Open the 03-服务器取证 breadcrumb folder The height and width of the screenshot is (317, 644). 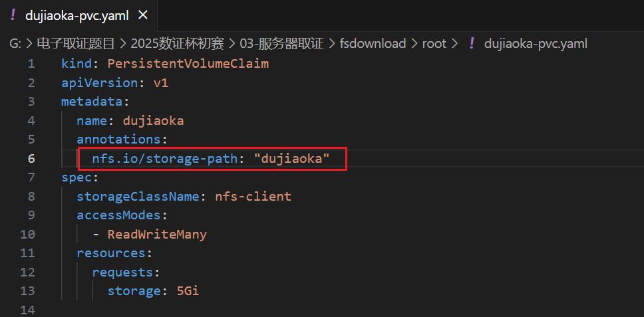pyautogui.click(x=284, y=43)
